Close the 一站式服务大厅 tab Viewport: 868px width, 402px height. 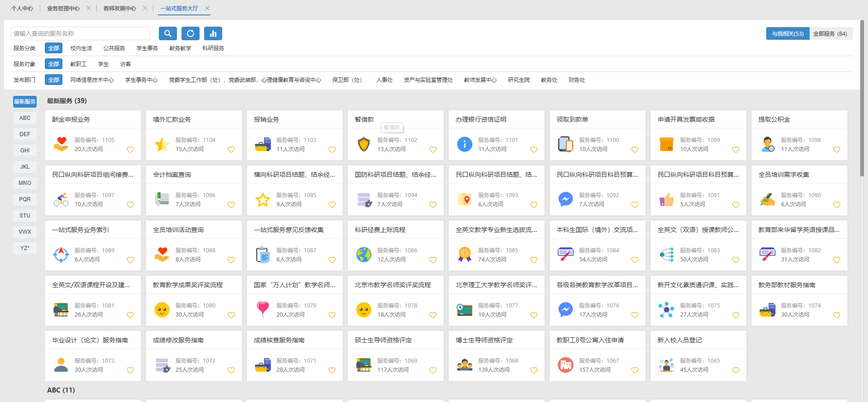tap(207, 8)
